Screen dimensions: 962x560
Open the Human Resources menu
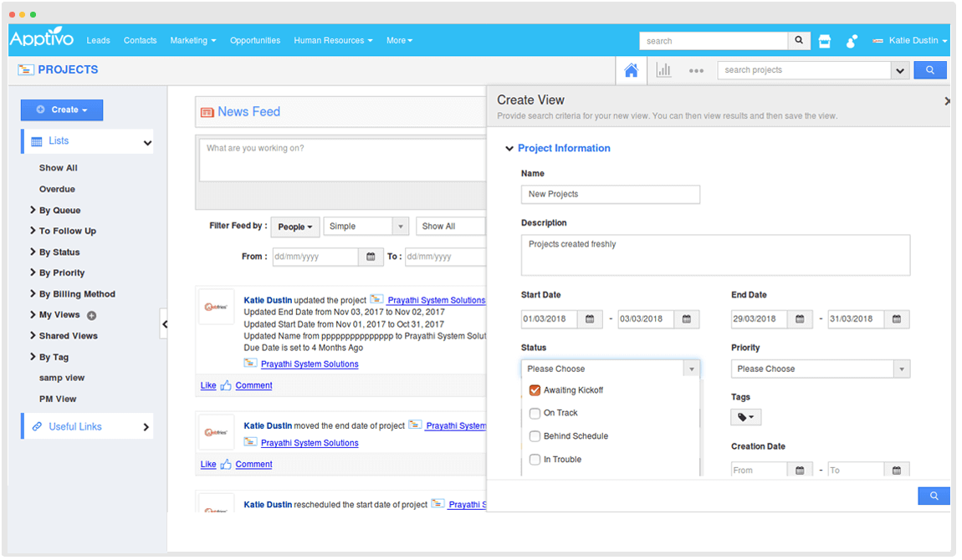pos(333,40)
